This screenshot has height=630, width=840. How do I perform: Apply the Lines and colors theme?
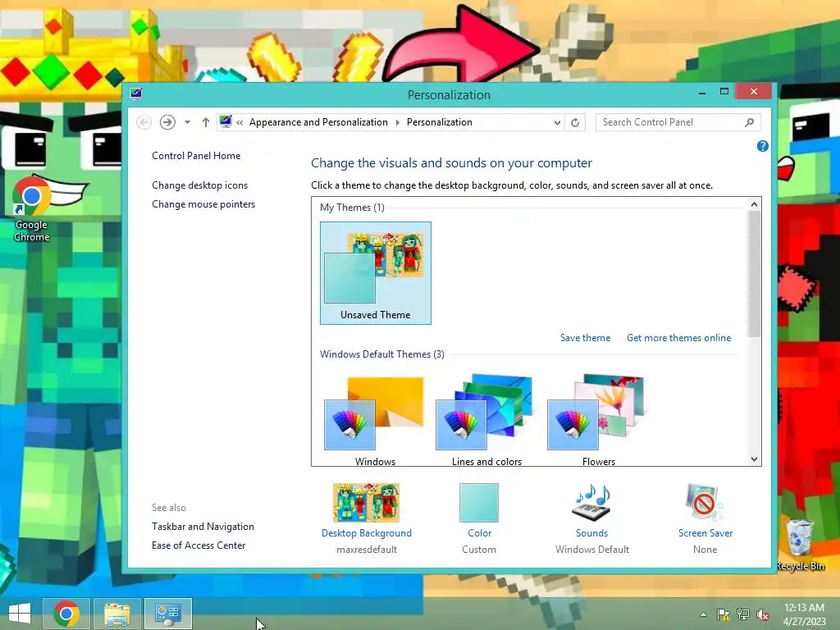click(486, 419)
